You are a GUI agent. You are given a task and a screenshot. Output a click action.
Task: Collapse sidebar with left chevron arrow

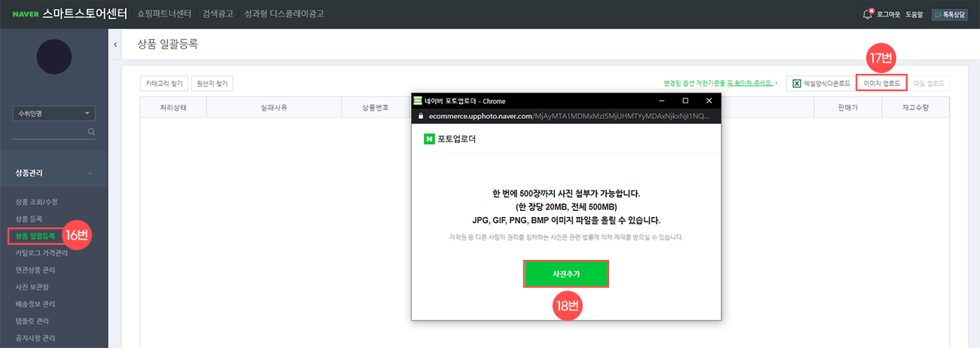[115, 45]
